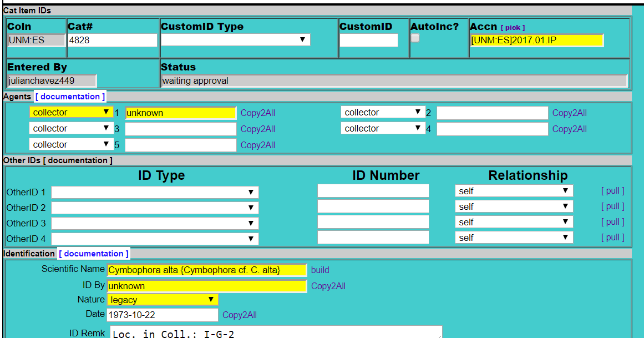Click the pull link for OtherID 3
The image size is (644, 338).
[613, 222]
